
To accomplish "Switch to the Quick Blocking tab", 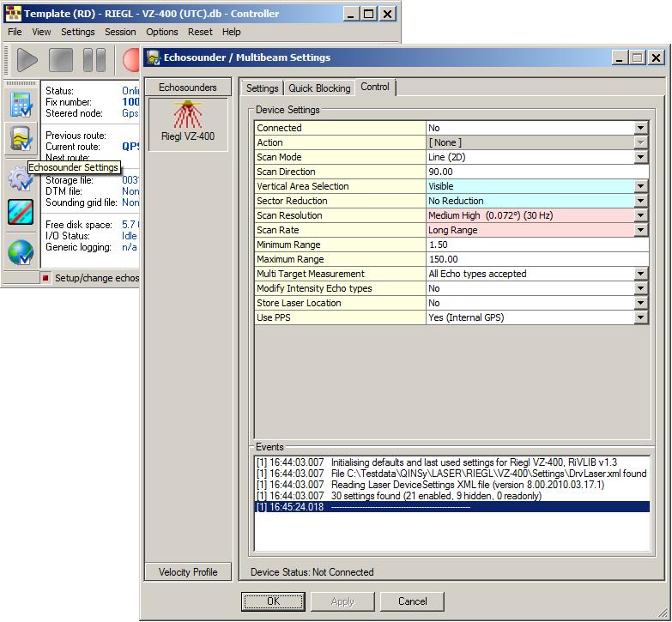I will click(319, 88).
